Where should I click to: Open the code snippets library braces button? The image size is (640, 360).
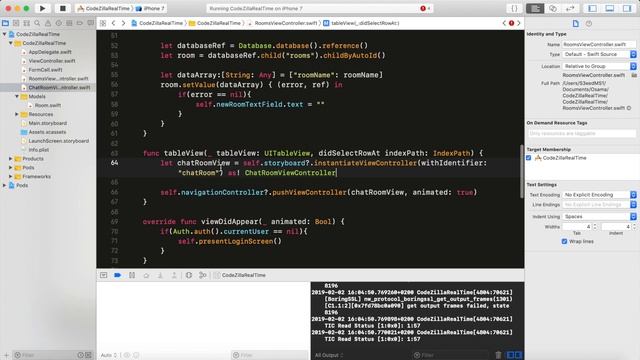click(514, 8)
